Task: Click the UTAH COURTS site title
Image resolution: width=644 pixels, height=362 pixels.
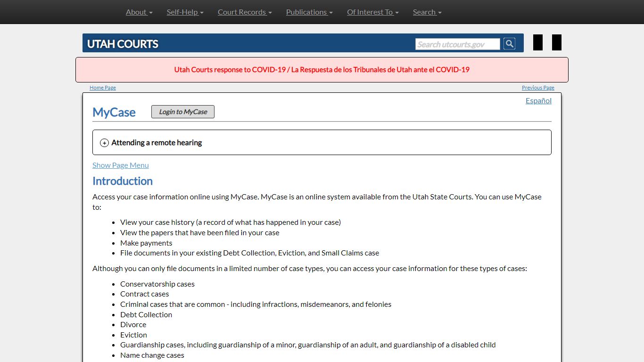Action: click(123, 44)
